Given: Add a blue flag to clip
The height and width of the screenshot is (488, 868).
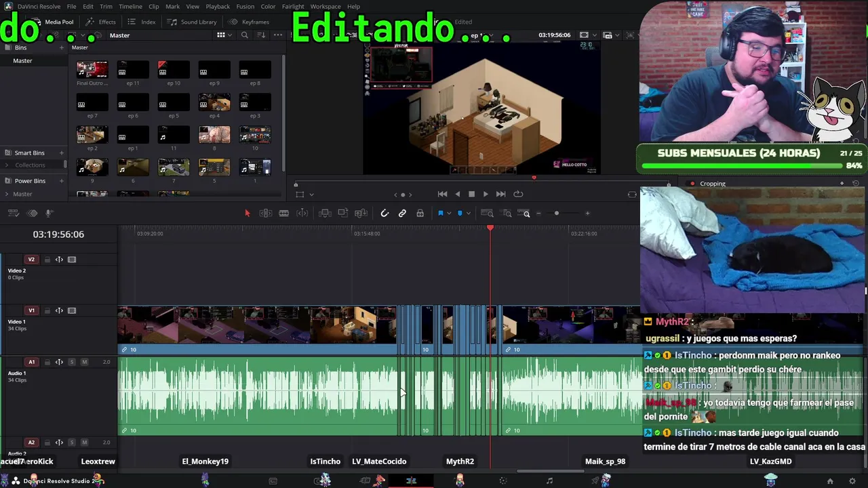Looking at the screenshot, I should click(x=440, y=213).
